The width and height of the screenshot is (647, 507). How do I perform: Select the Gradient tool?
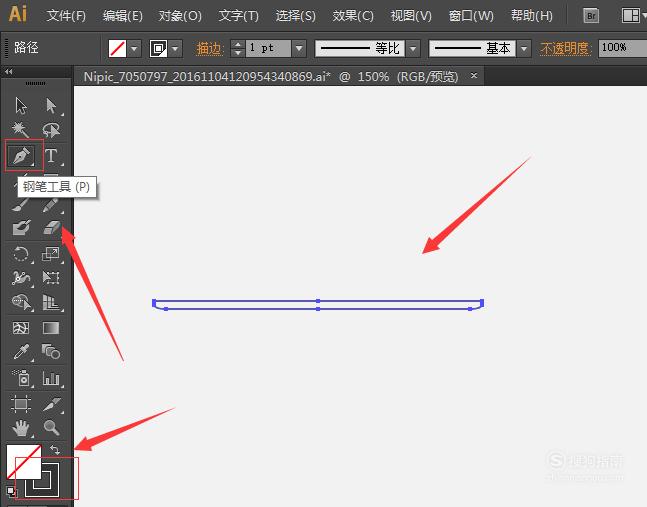click(x=51, y=328)
